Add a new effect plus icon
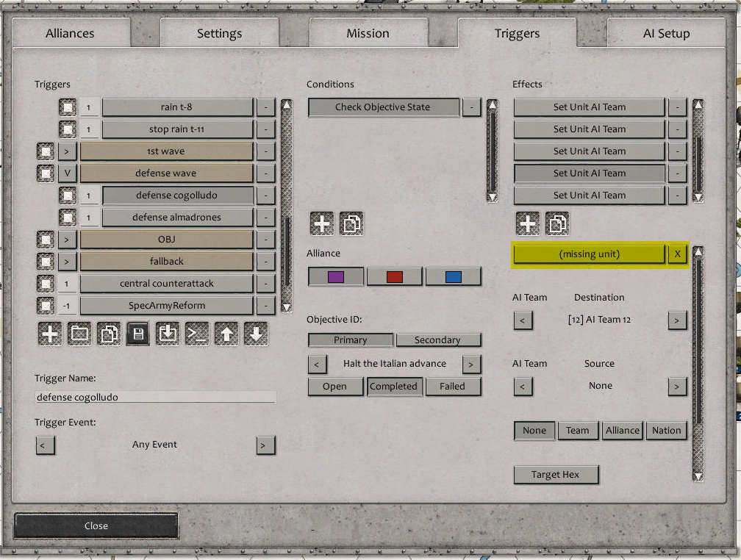This screenshot has height=560, width=741. coord(527,223)
